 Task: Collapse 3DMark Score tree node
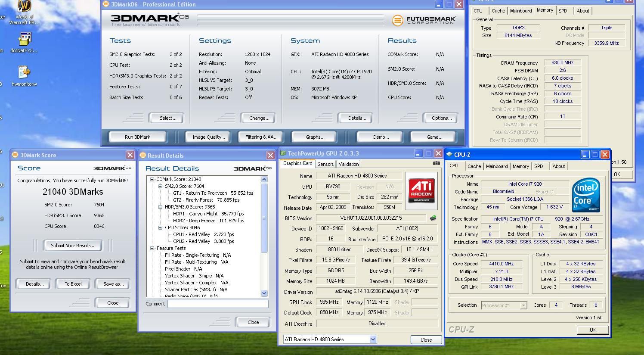pos(152,179)
